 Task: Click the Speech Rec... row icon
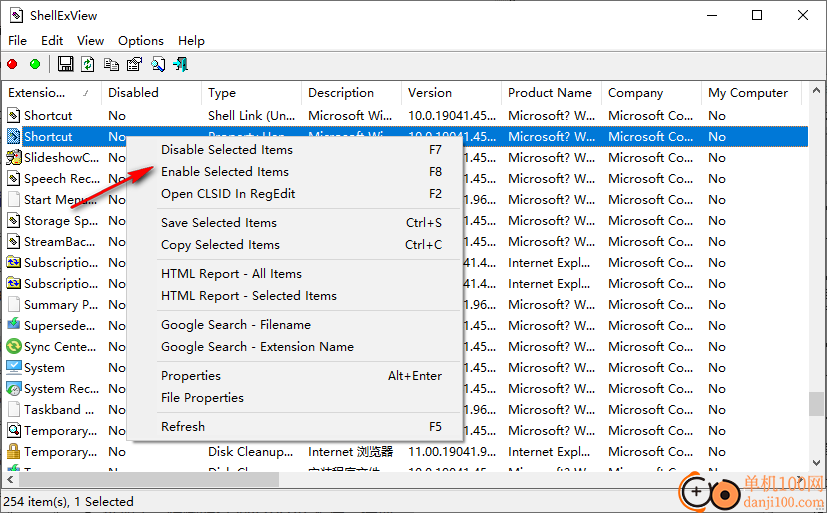(14, 179)
